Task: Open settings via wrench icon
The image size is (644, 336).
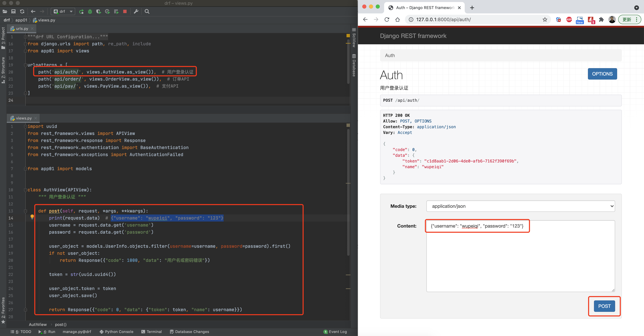Action: pos(136,12)
